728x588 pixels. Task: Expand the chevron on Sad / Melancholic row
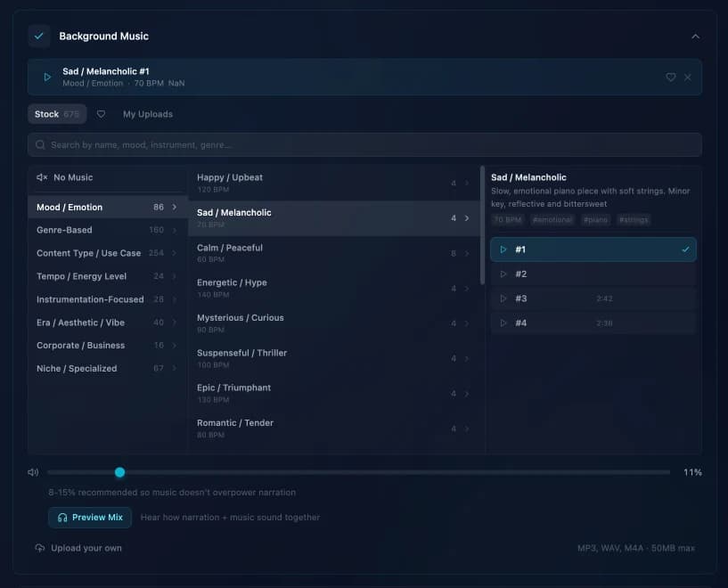(467, 218)
